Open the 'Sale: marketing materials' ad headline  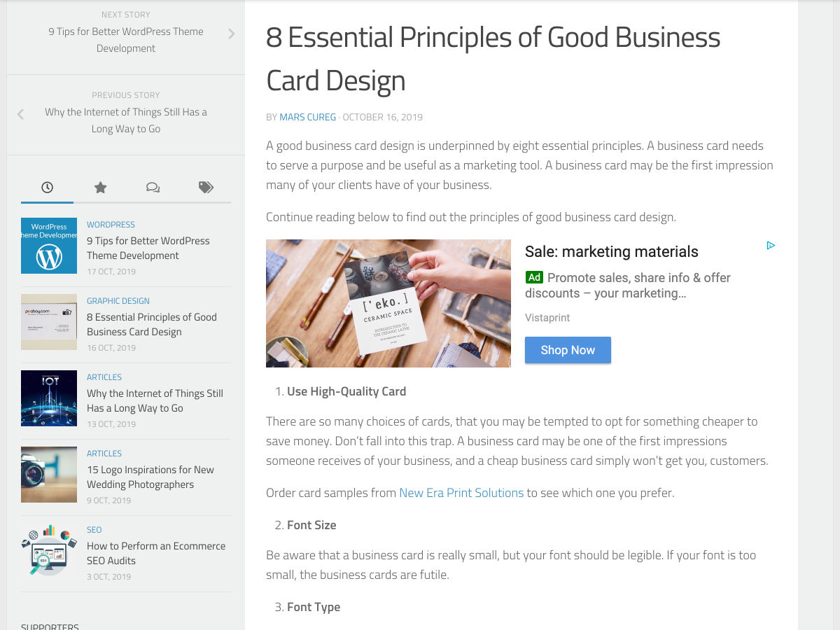612,252
